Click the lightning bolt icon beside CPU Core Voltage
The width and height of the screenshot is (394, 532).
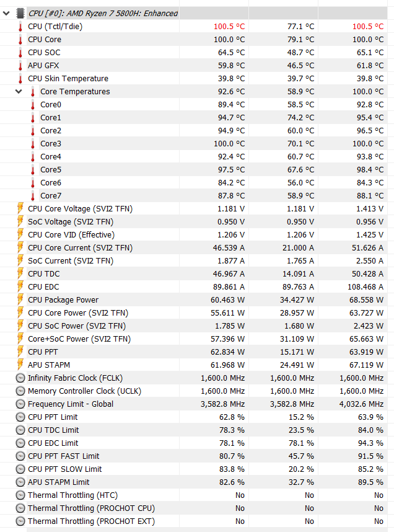tap(20, 209)
